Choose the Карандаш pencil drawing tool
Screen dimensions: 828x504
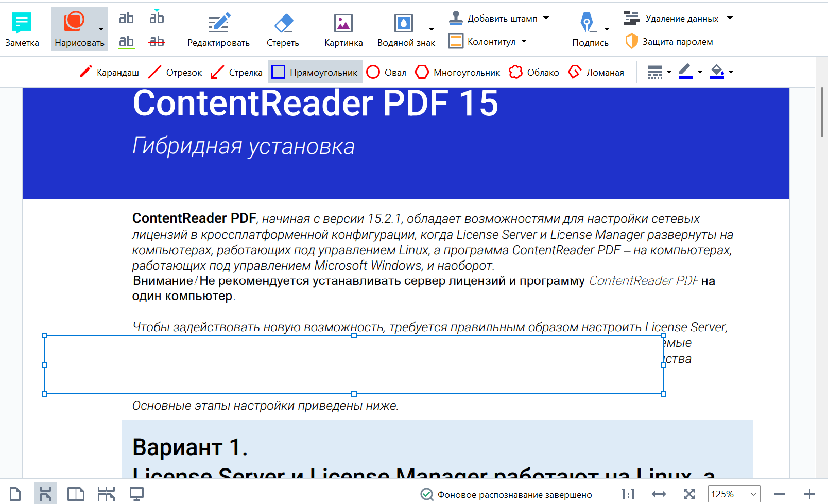[x=109, y=72]
